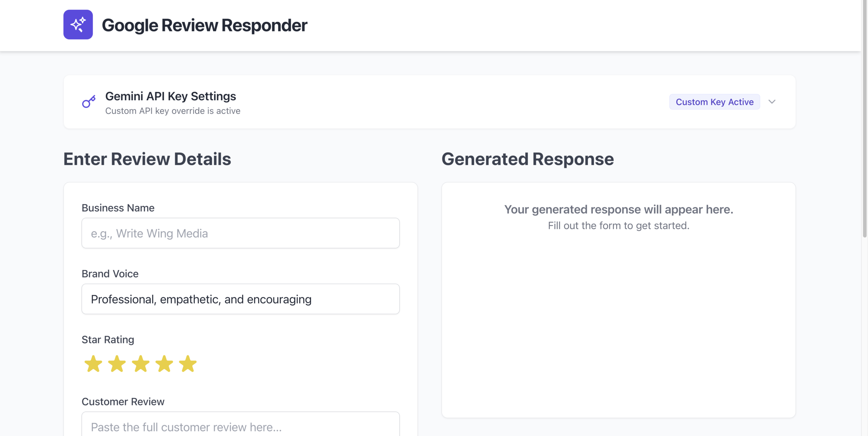Click the Star Rating label
Viewport: 868px width, 436px height.
[108, 339]
